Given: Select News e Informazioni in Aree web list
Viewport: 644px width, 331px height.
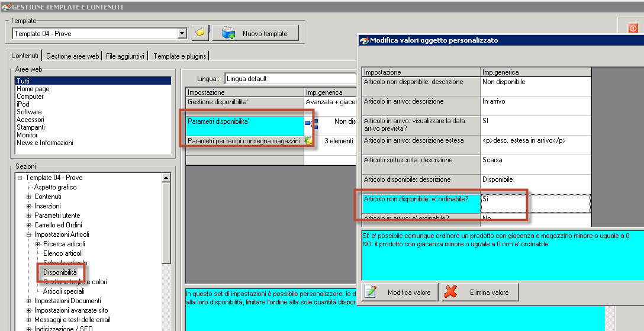Looking at the screenshot, I should click(x=45, y=143).
